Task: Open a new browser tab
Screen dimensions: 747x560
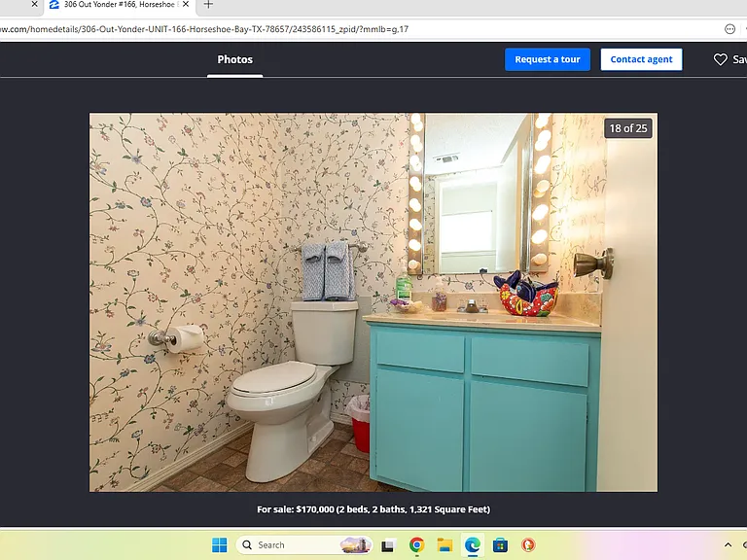Action: point(208,4)
